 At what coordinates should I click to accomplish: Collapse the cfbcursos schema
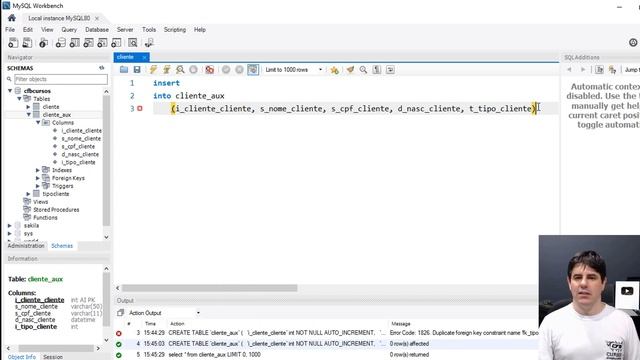pyautogui.click(x=10, y=91)
